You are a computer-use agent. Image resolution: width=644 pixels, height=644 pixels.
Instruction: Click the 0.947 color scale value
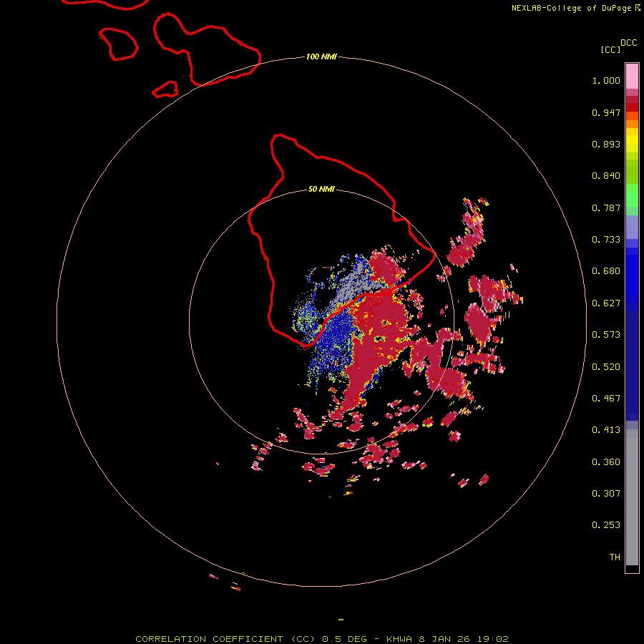(x=606, y=112)
